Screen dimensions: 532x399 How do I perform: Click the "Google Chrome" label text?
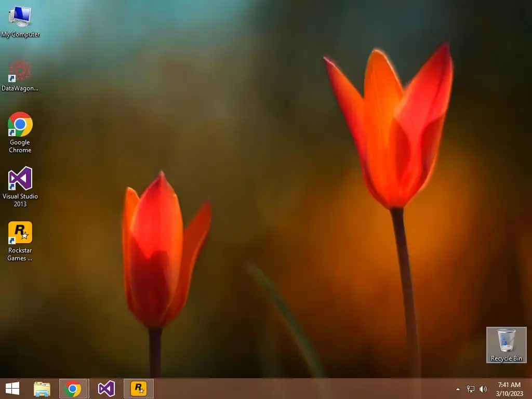click(x=20, y=146)
